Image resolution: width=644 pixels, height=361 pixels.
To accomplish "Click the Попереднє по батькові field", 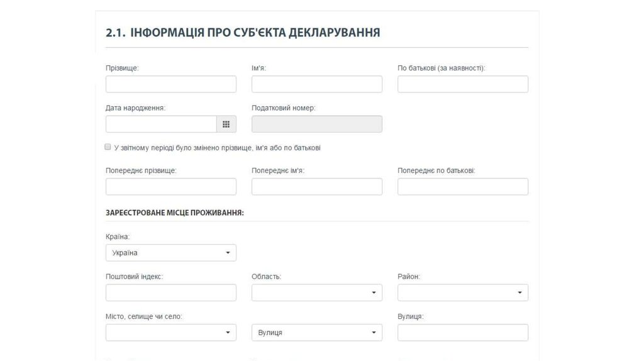I will click(463, 187).
